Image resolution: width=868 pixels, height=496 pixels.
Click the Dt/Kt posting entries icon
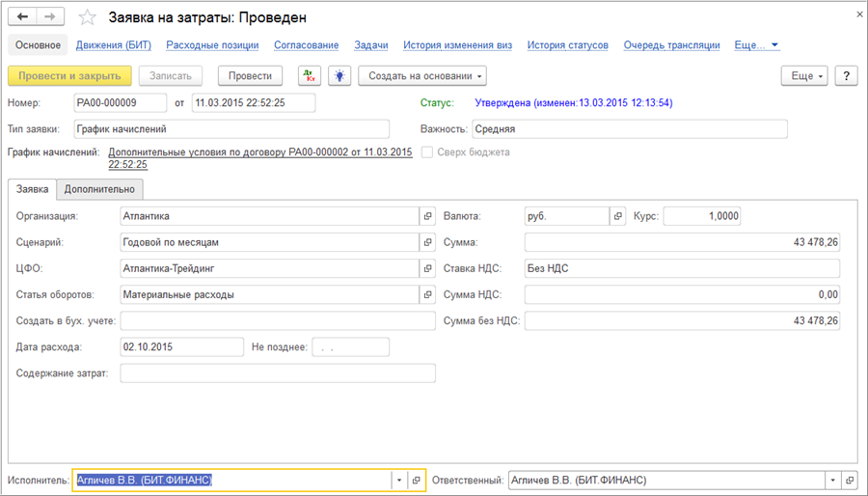(x=311, y=76)
